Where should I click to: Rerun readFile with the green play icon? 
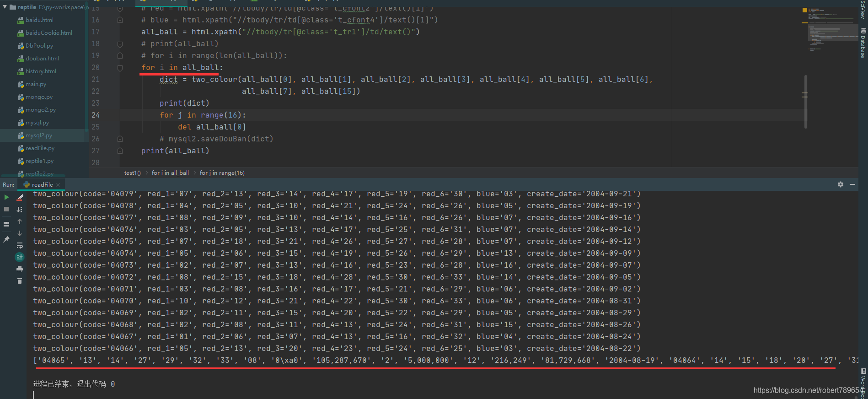point(6,197)
